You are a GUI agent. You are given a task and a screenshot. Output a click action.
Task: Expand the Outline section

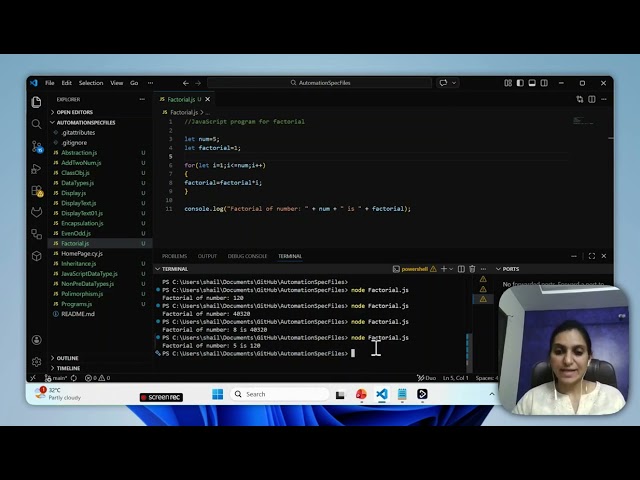tap(67, 358)
